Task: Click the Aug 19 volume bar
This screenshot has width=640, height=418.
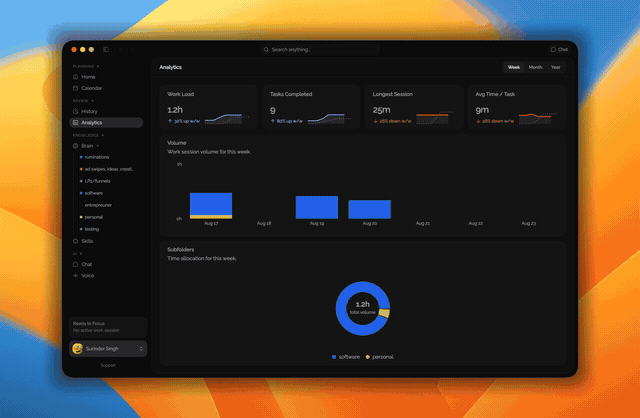Action: coord(317,207)
